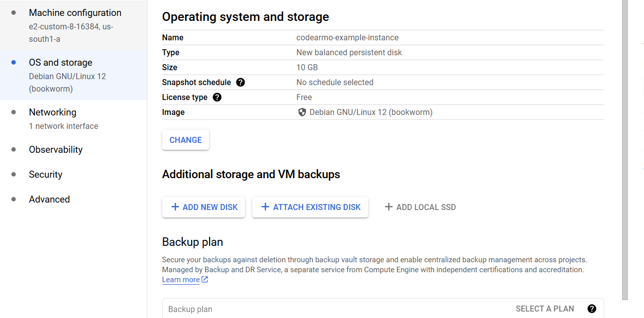This screenshot has height=318, width=644.
Task: Click the page vertical scrollbar
Action: tap(625, 149)
